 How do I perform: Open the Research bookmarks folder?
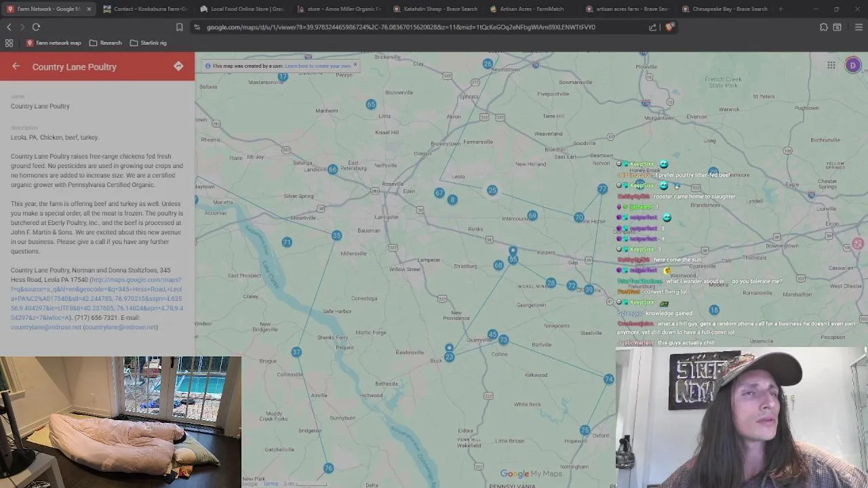pyautogui.click(x=106, y=43)
